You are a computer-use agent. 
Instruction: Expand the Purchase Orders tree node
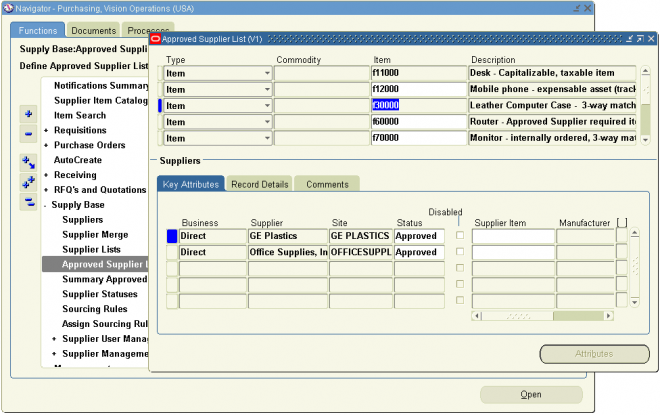(46, 145)
